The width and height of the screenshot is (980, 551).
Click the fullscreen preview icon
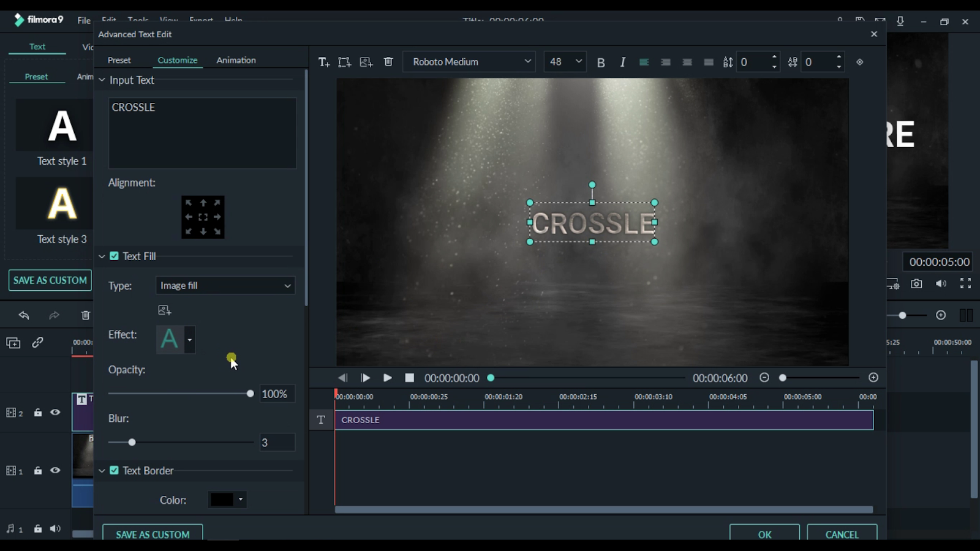(x=965, y=283)
